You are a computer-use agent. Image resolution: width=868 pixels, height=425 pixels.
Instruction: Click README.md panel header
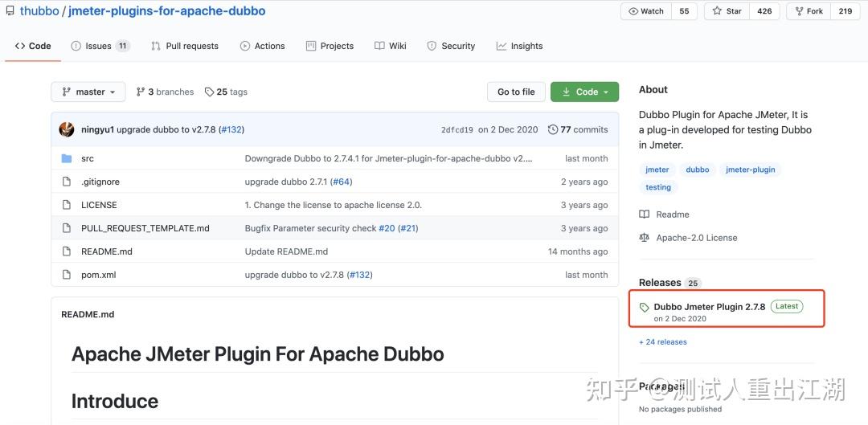[x=88, y=314]
